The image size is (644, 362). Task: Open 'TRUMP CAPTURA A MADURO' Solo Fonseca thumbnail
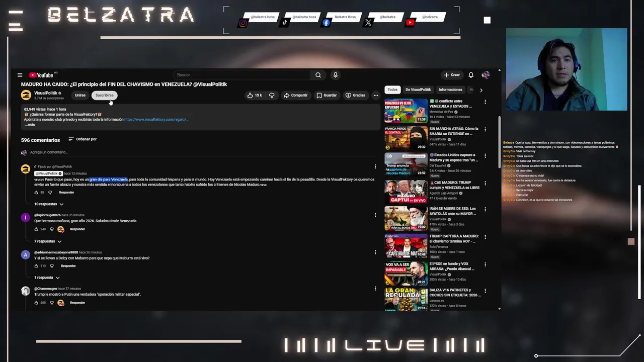pos(406,246)
